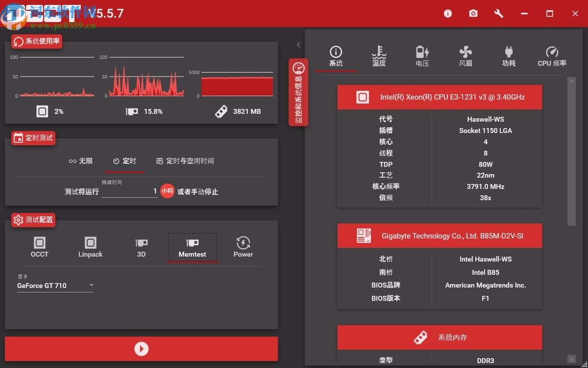588x368 pixels.
Task: Click the system info panel scrollbar thumb
Action: pos(571,156)
